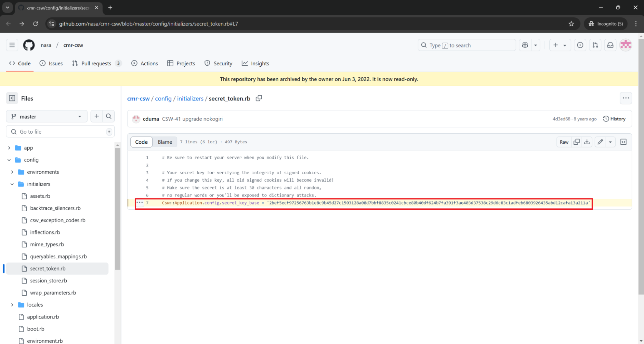The height and width of the screenshot is (344, 644).
Task: Bookmark this page with star icon
Action: pos(571,24)
